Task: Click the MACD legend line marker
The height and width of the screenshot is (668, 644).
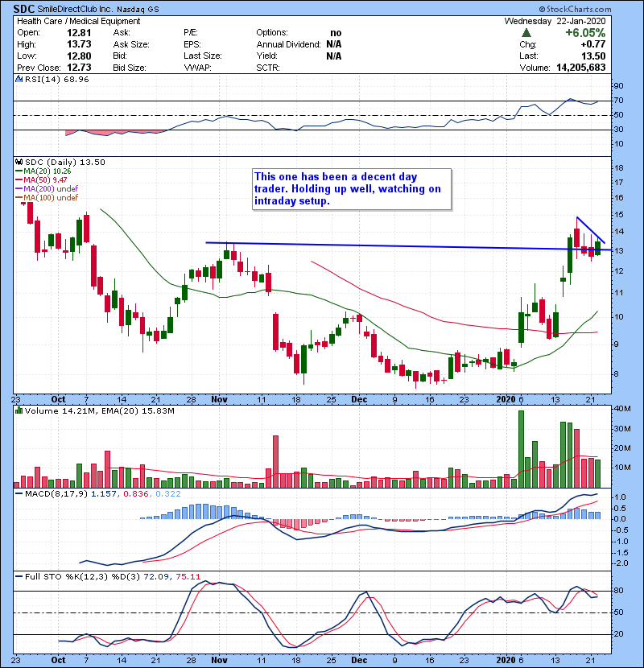Action: (19, 494)
